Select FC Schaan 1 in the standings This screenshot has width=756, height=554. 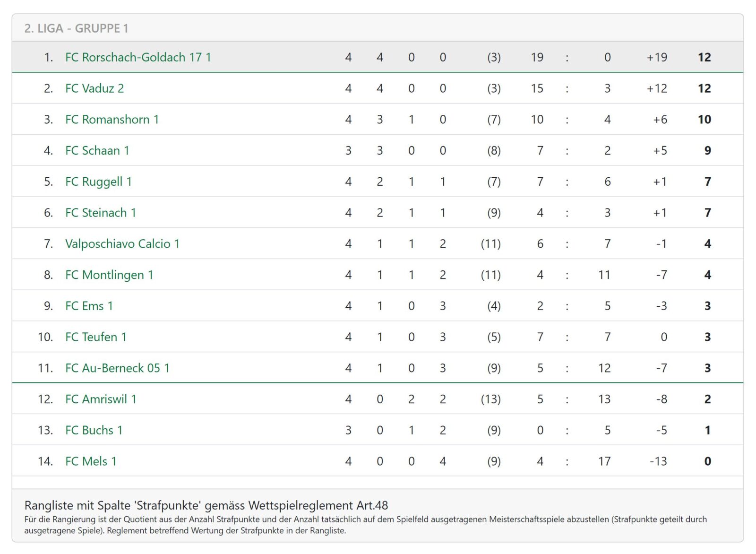(x=97, y=151)
